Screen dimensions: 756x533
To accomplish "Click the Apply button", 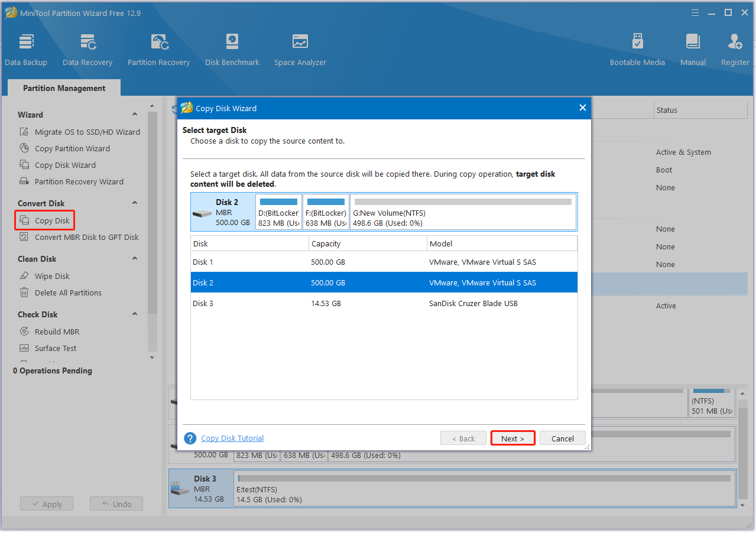I will [46, 504].
